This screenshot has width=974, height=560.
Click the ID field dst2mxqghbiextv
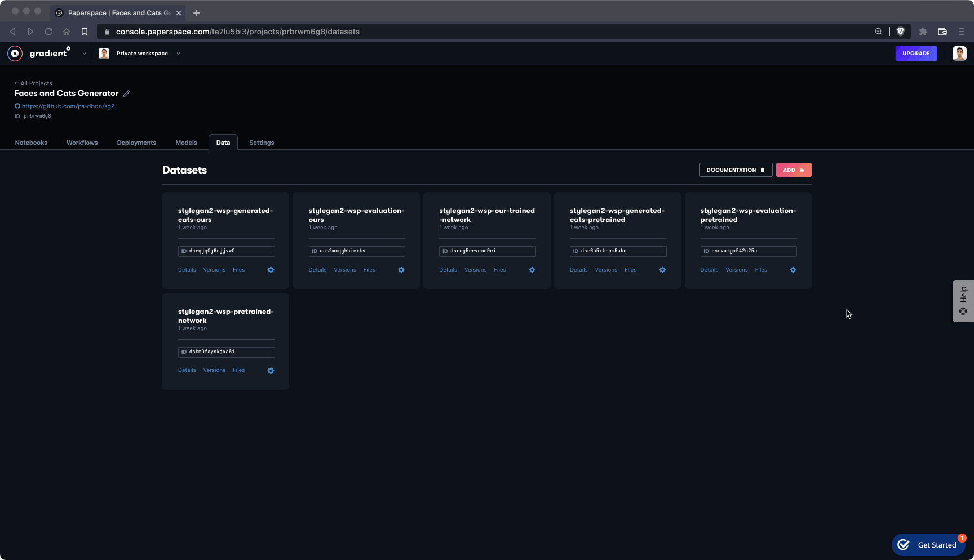click(357, 251)
